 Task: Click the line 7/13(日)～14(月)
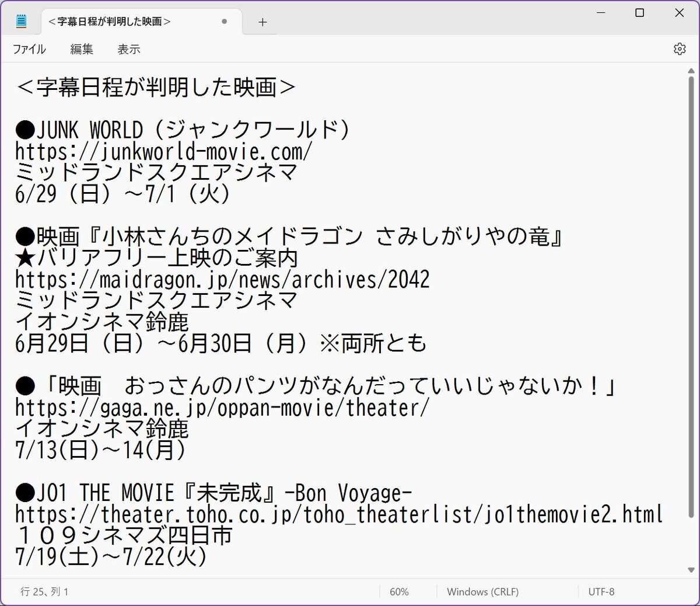101,450
